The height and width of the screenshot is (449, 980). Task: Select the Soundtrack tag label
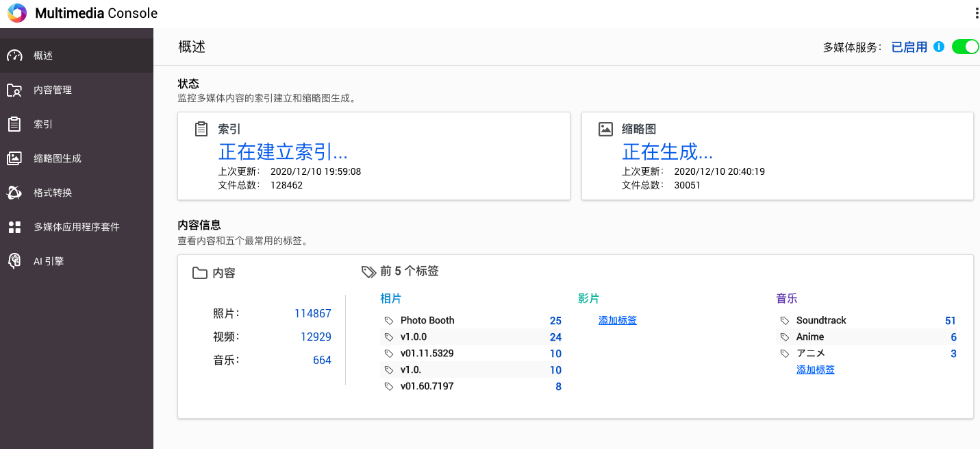(821, 320)
